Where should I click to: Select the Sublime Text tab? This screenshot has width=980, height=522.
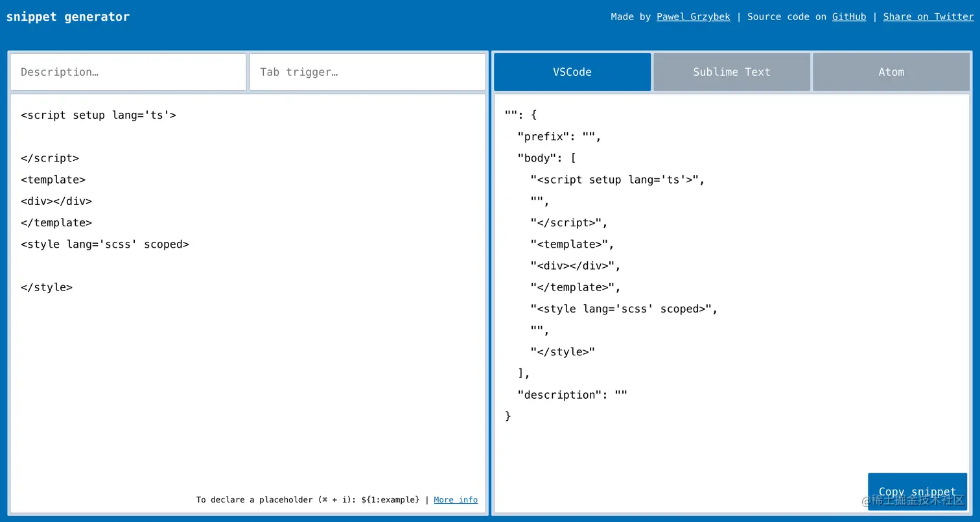(732, 72)
